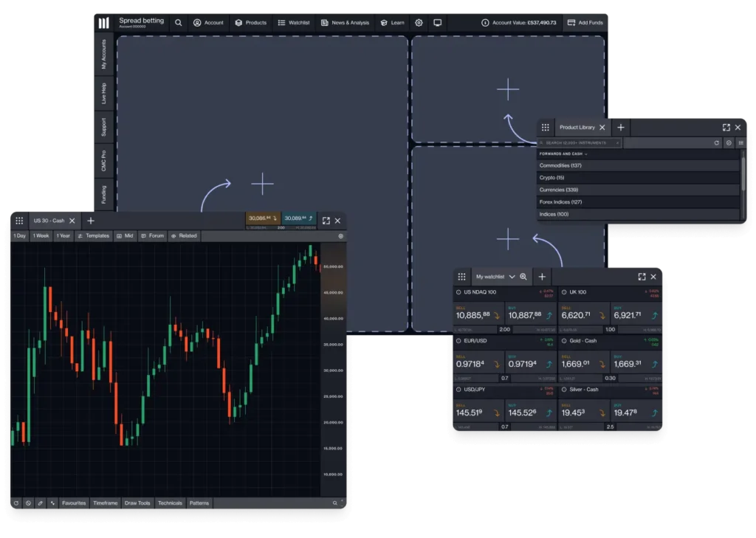
Task: Click the circular filter icon in Product Library
Action: click(729, 142)
